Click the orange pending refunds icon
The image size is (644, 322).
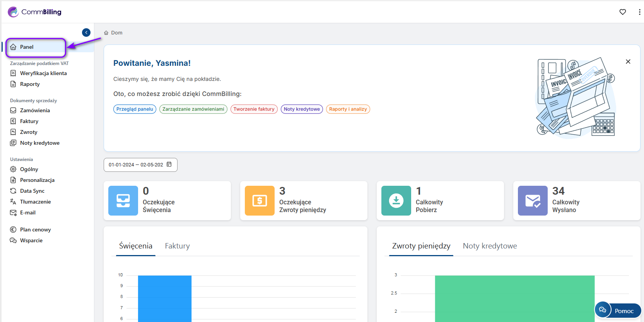pyautogui.click(x=260, y=200)
